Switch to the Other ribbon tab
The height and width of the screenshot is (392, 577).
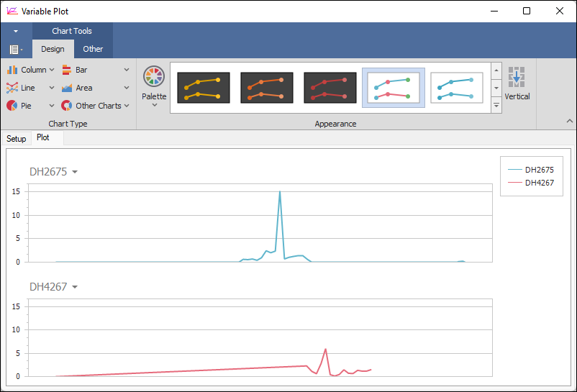(x=93, y=49)
